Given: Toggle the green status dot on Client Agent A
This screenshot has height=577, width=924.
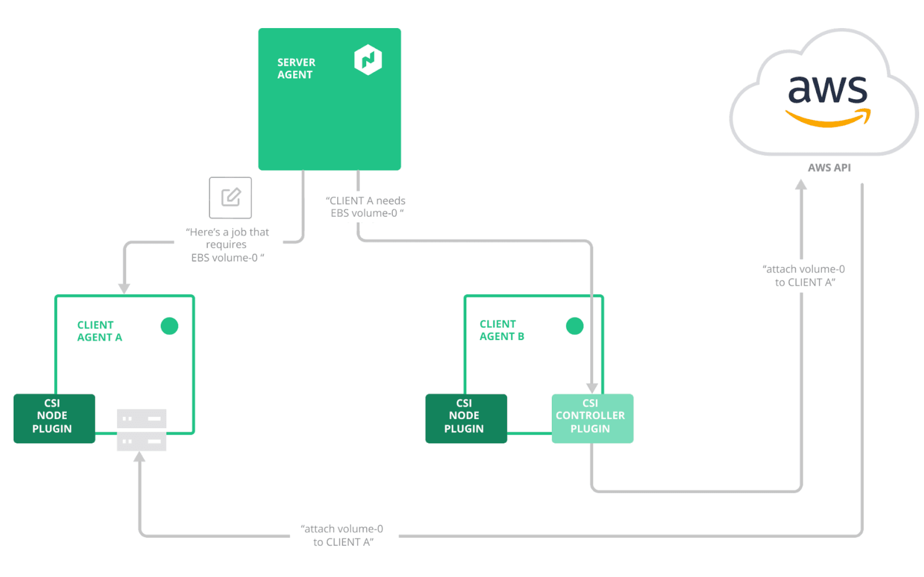Looking at the screenshot, I should click(x=169, y=326).
